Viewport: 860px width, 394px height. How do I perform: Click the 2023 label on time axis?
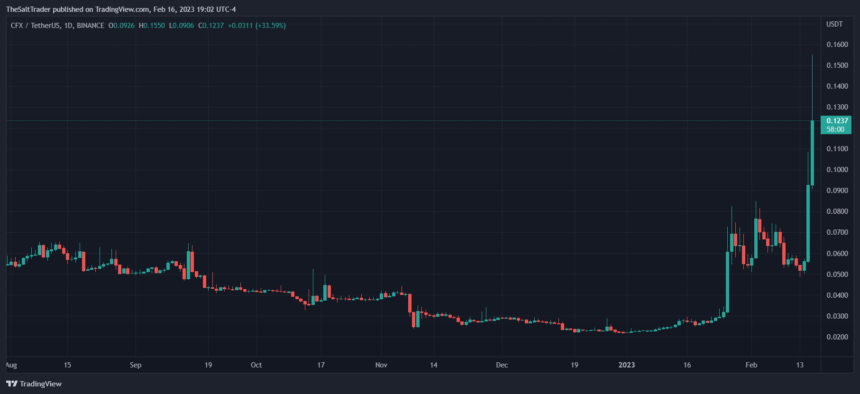point(626,365)
